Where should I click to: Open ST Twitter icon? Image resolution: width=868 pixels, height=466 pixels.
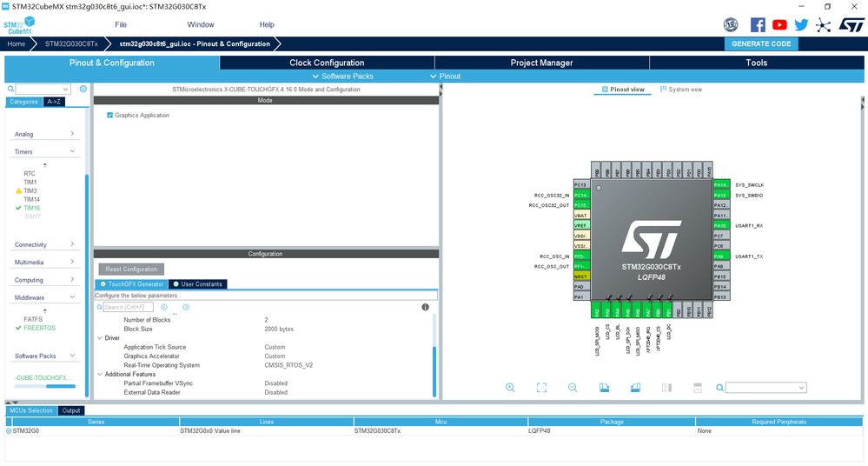click(801, 25)
